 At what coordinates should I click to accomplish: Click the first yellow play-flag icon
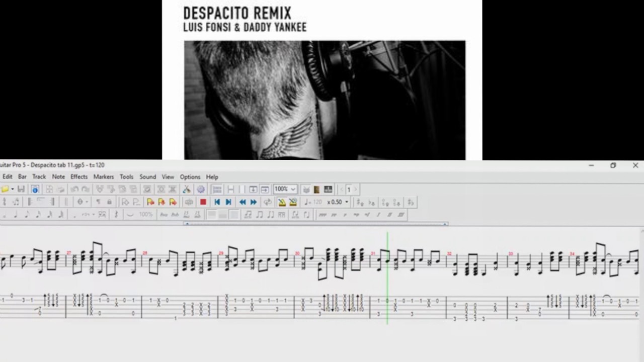tap(150, 202)
